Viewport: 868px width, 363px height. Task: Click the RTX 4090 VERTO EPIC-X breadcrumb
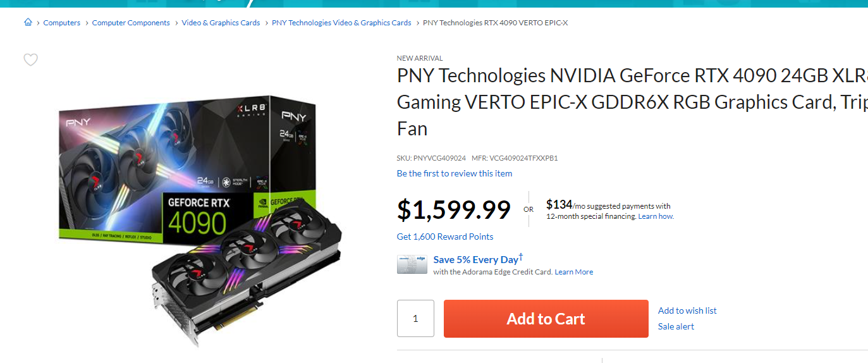[x=495, y=23]
